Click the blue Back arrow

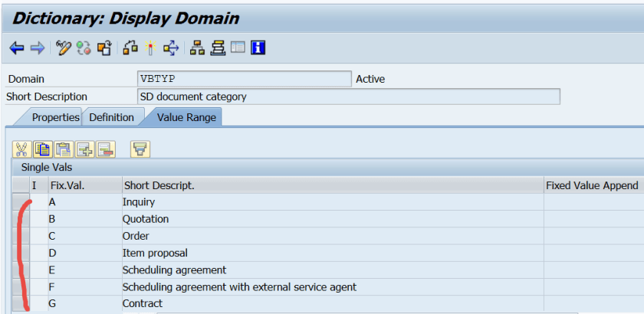pos(16,48)
